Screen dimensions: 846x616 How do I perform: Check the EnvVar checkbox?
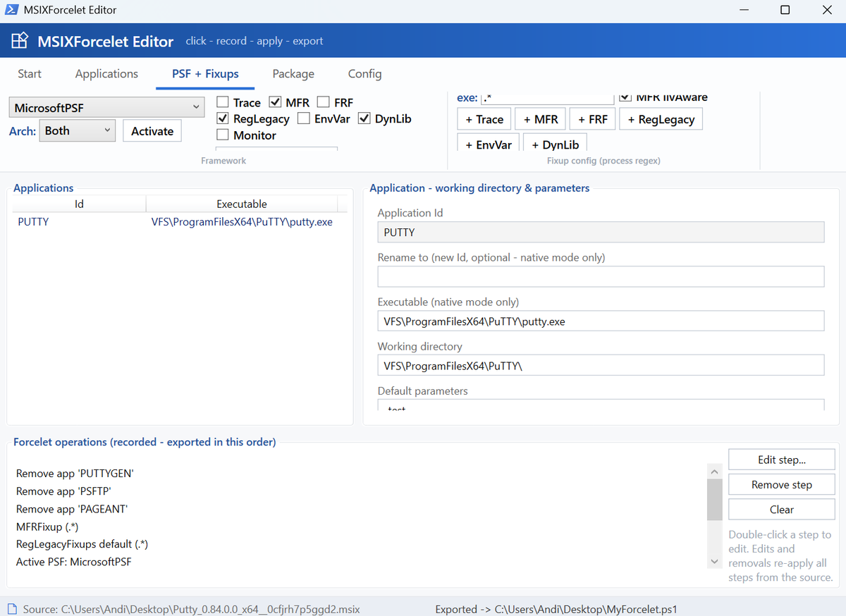(x=304, y=119)
